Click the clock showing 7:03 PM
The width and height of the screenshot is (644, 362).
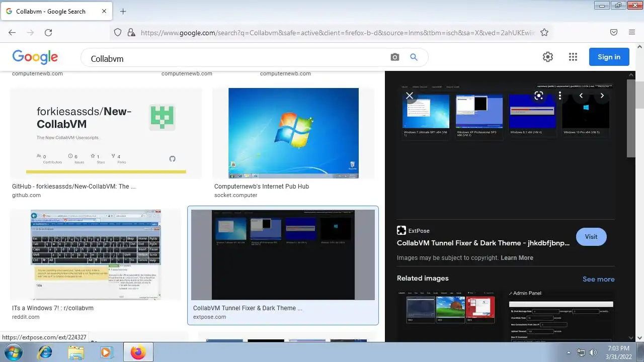pos(618,348)
